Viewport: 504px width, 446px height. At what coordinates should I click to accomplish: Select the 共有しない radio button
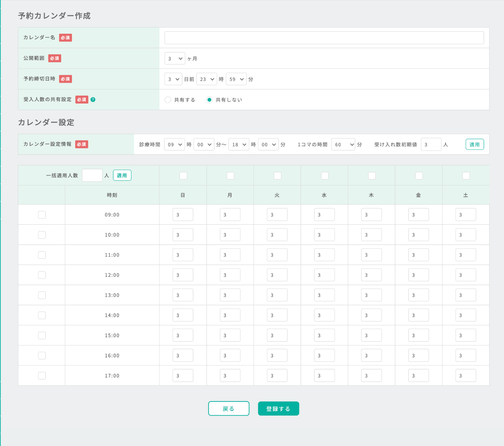point(209,100)
